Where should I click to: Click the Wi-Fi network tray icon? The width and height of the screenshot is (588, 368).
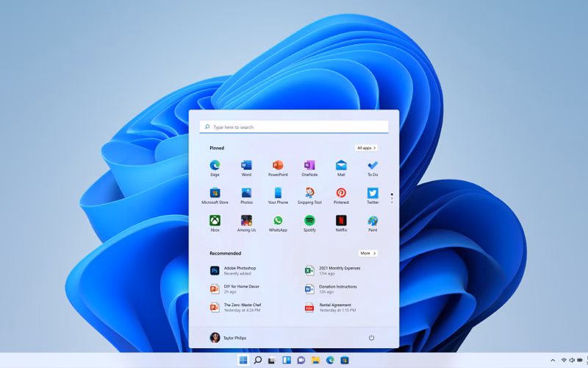point(564,361)
